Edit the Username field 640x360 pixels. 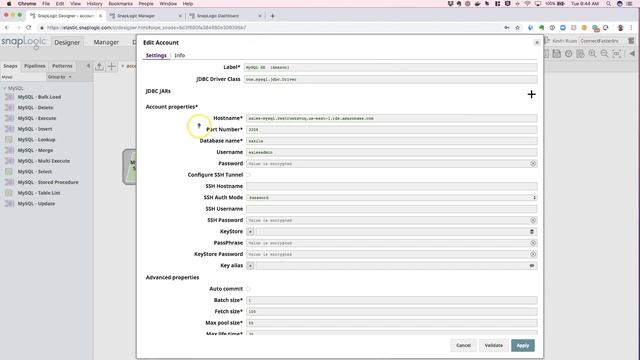[391, 152]
